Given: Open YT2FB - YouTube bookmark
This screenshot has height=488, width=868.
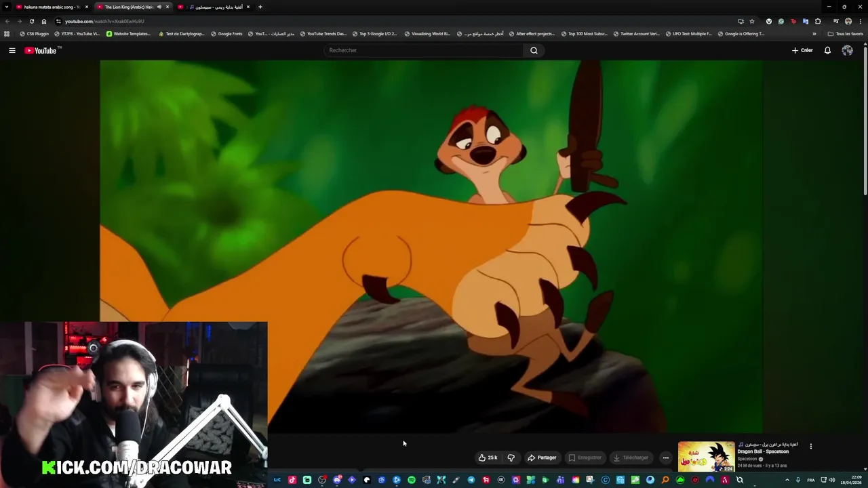Looking at the screenshot, I should point(77,34).
